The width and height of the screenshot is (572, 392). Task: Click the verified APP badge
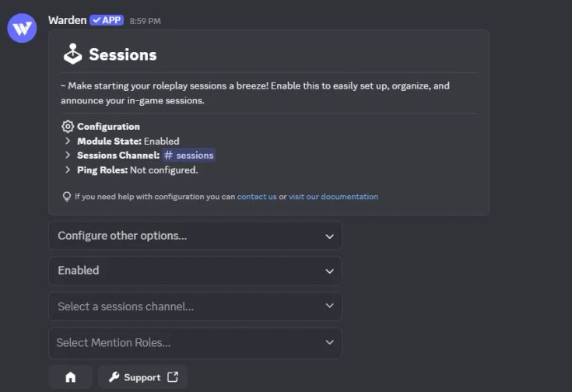click(107, 20)
